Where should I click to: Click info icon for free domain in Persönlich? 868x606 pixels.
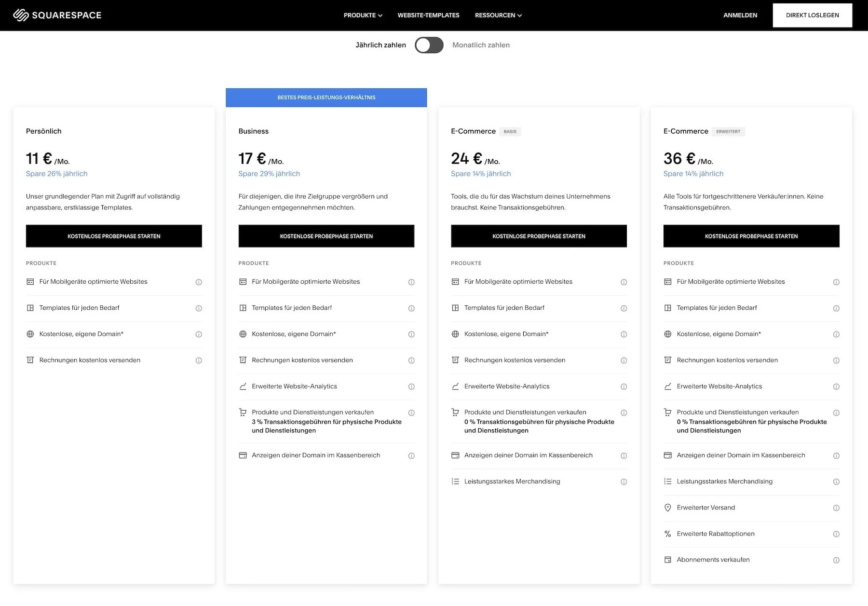point(199,334)
